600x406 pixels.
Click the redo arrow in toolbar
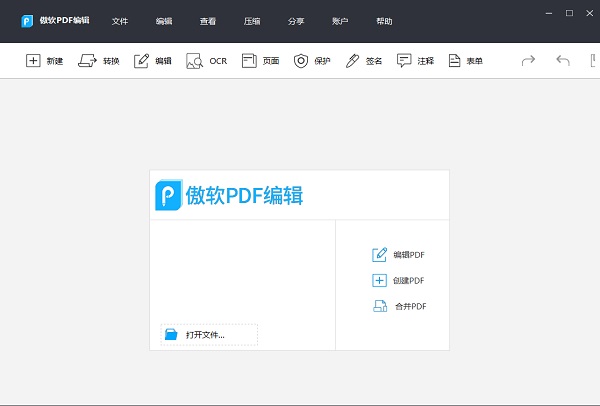[x=528, y=60]
